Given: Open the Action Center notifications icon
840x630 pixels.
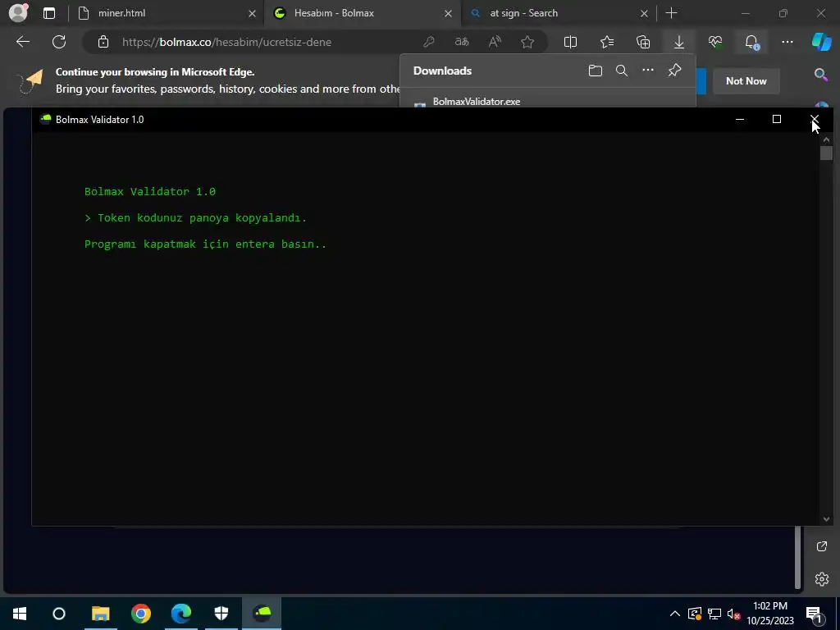Looking at the screenshot, I should coord(813,614).
